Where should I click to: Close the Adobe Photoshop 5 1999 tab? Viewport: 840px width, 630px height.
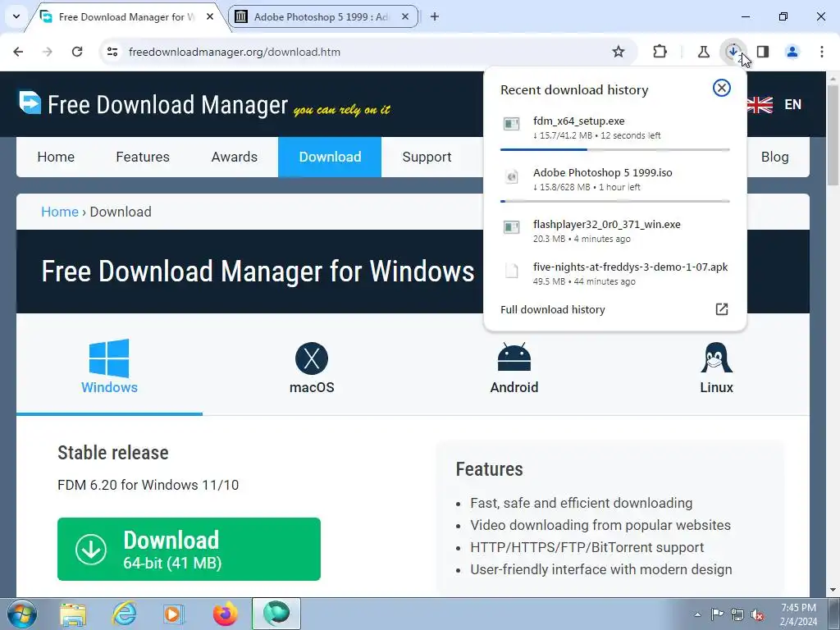click(405, 16)
